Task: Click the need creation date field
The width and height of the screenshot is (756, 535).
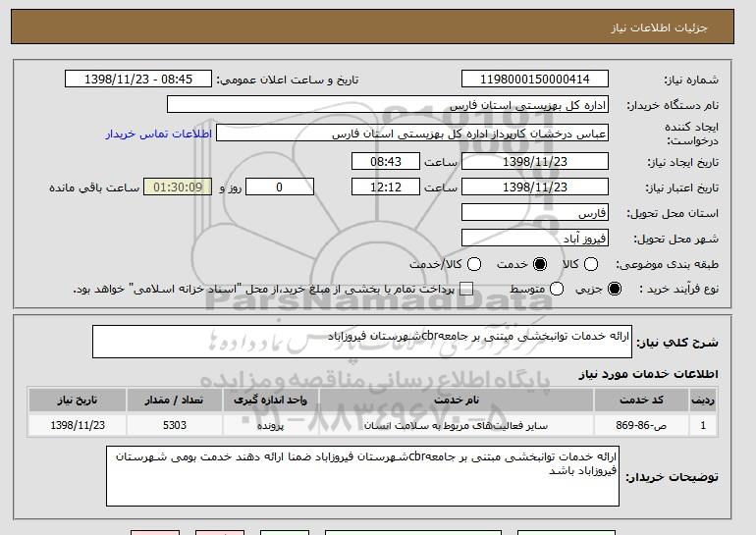Action: coord(535,161)
